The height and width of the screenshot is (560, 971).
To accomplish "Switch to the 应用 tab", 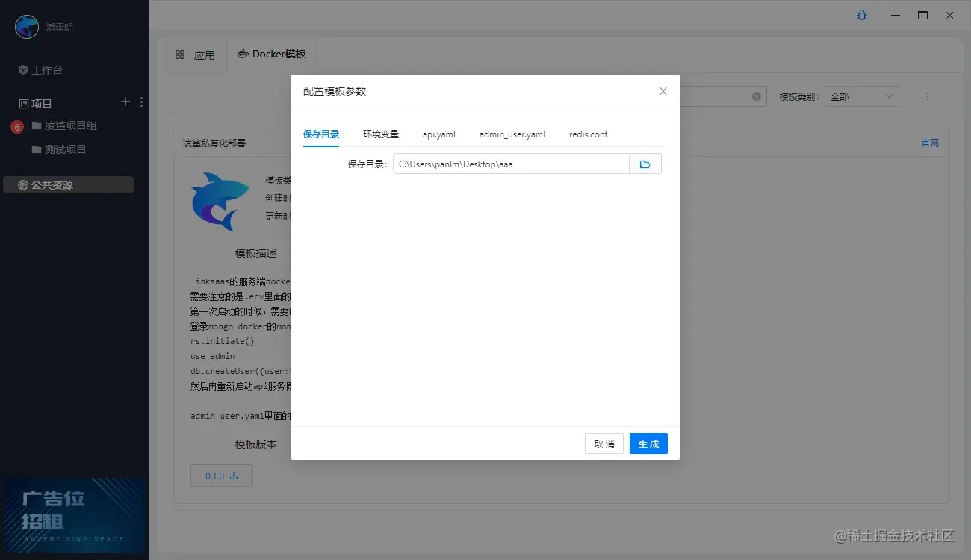I will point(196,54).
